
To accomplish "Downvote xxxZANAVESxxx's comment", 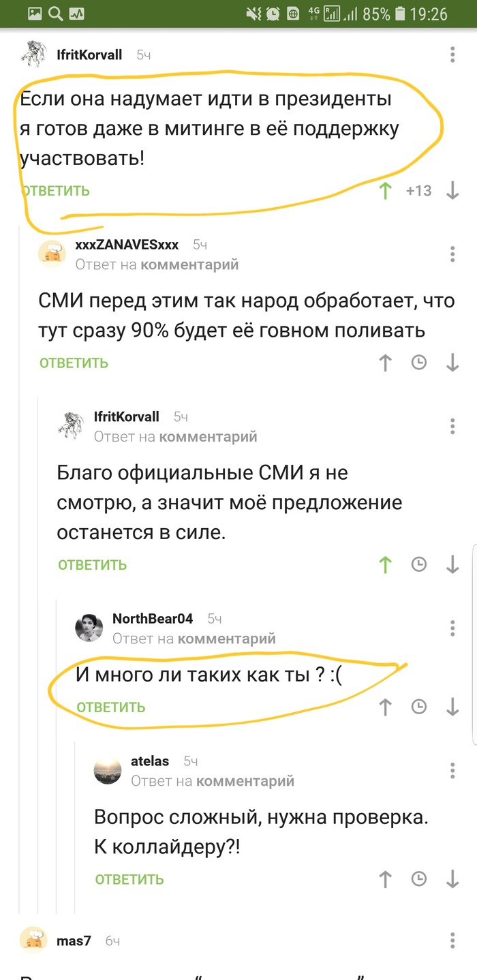I will point(452,363).
